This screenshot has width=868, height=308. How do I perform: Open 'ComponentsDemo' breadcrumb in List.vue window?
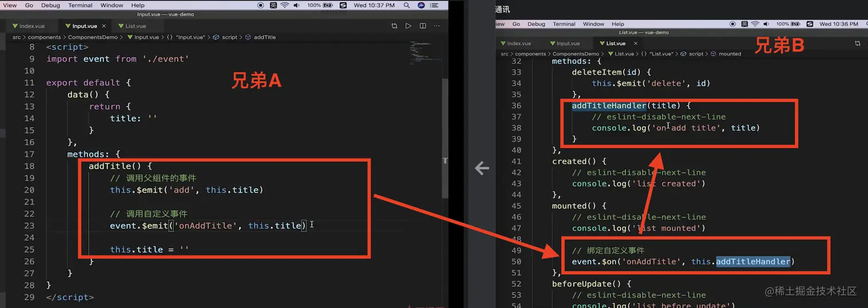coord(576,53)
